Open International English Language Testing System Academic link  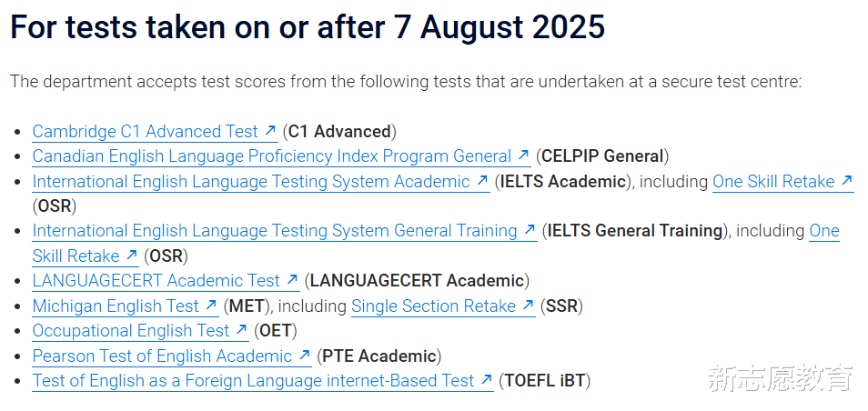(x=250, y=182)
